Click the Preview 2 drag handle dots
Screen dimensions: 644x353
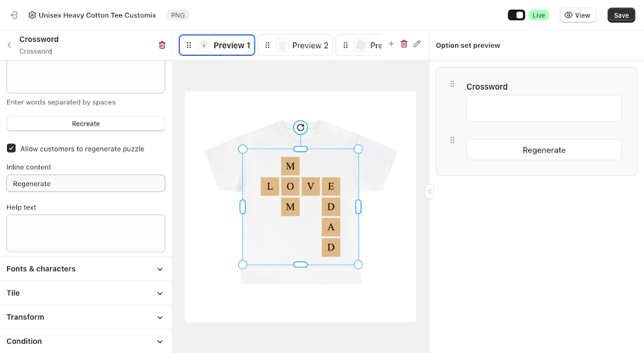267,45
